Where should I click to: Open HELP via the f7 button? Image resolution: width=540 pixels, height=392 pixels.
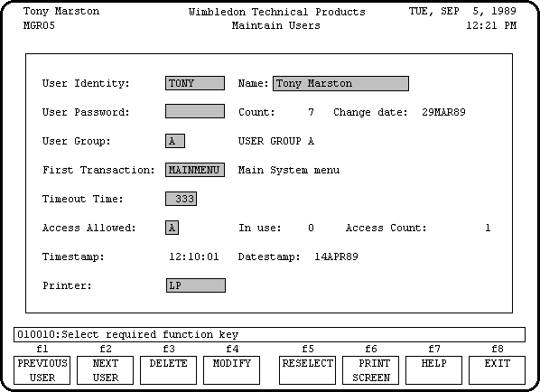click(x=433, y=370)
